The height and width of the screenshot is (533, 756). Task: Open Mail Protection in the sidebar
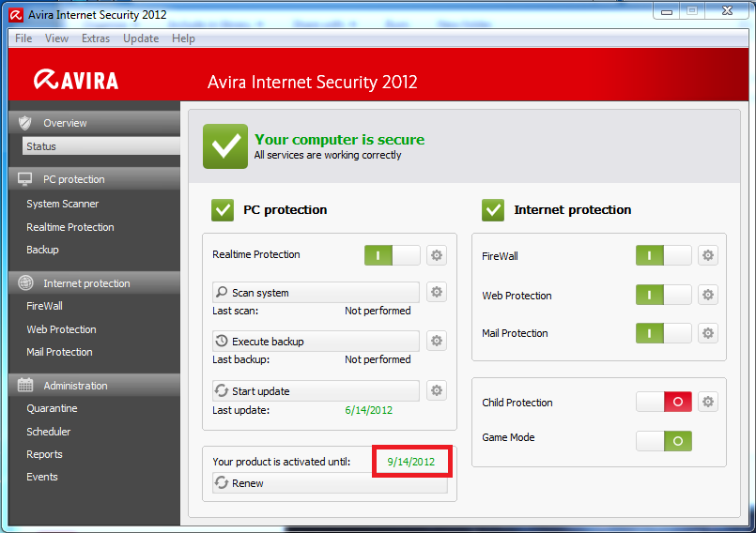click(x=59, y=352)
